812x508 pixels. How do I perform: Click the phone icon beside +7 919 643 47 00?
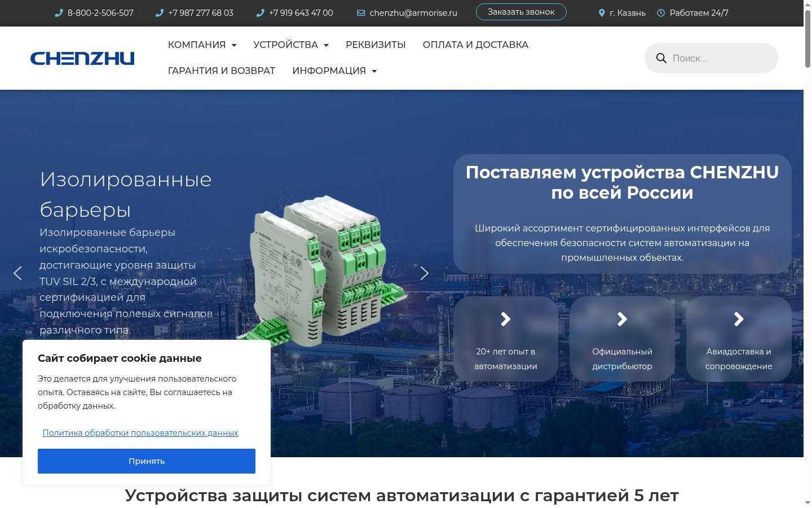click(260, 13)
